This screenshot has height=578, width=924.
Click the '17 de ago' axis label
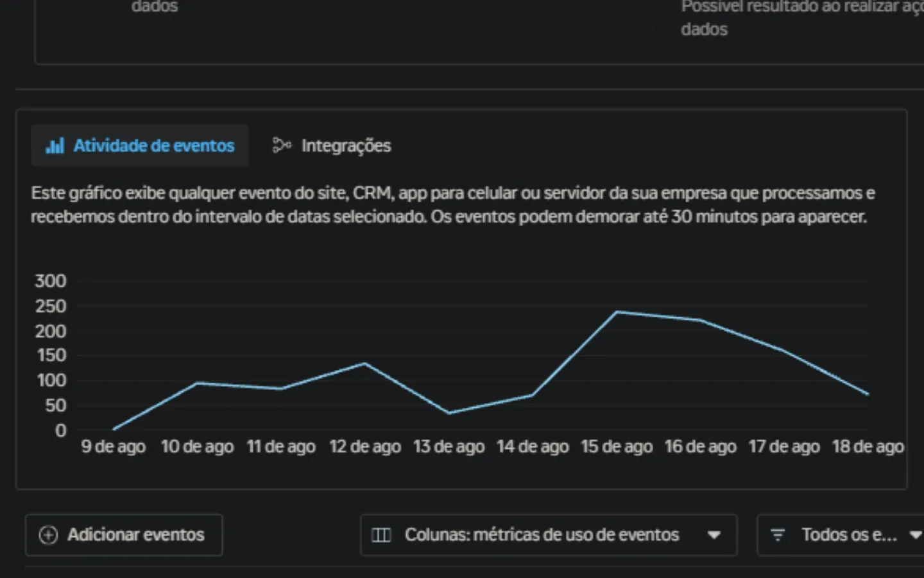(784, 447)
